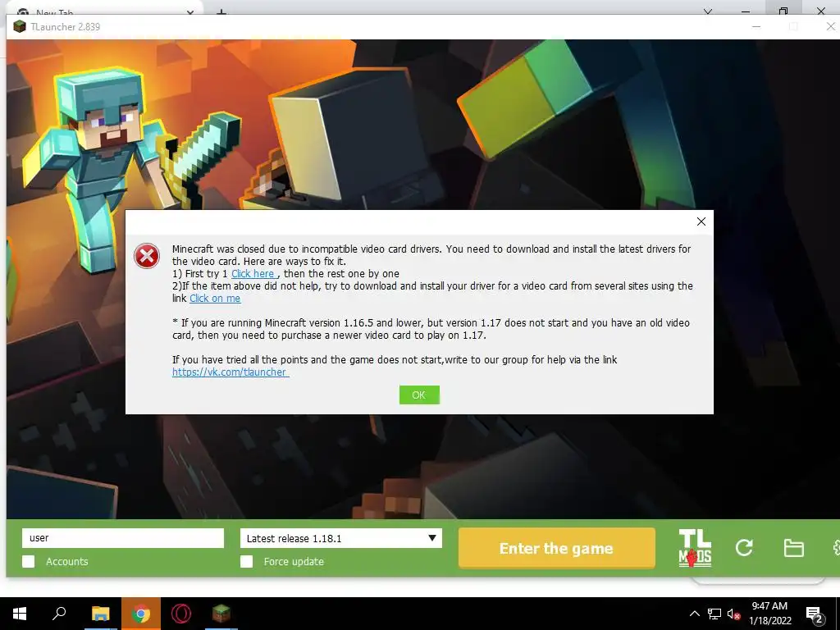
Task: Open the settings gear icon
Action: pos(836,547)
